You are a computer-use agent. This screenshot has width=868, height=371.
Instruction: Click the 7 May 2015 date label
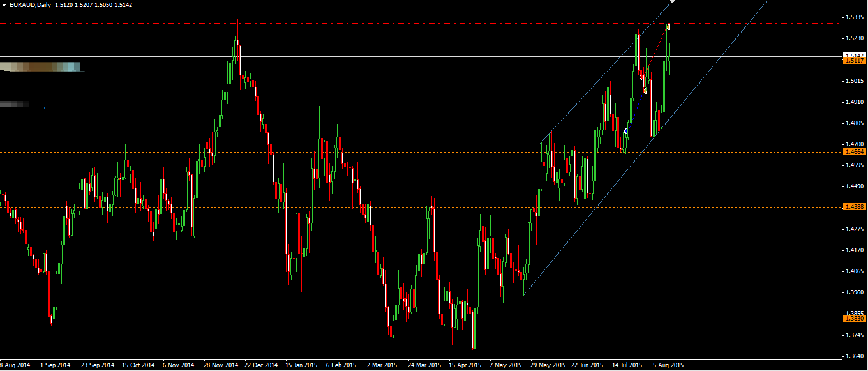click(x=505, y=366)
